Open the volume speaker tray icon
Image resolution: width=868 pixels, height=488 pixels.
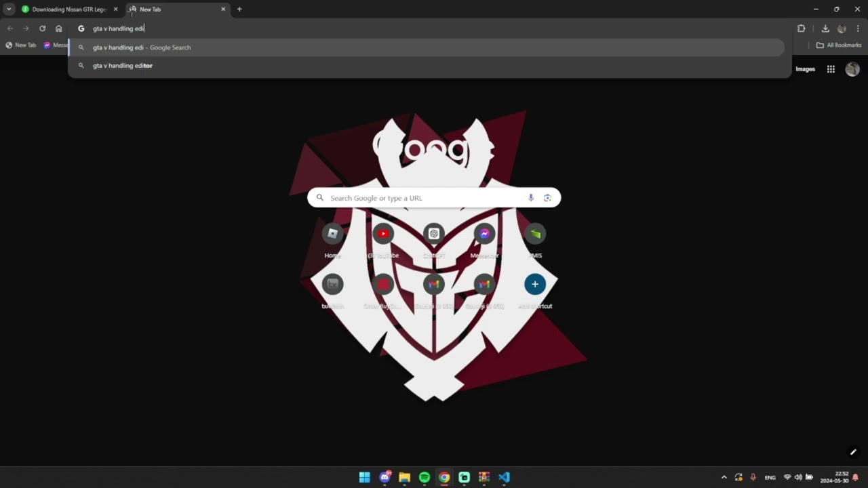click(798, 477)
